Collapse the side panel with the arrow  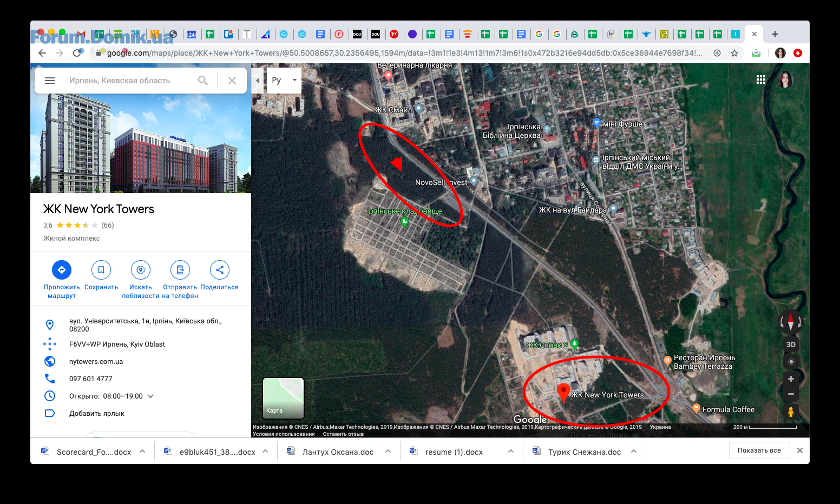click(258, 81)
